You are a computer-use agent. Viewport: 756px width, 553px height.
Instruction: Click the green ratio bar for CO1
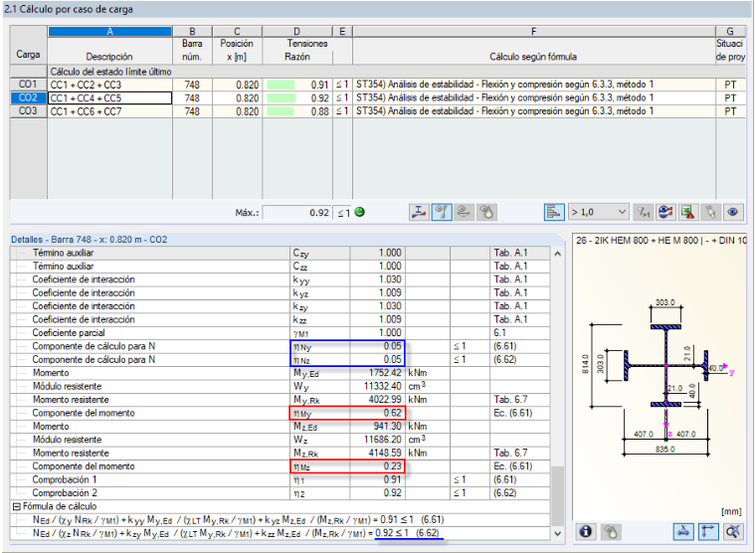[x=281, y=85]
